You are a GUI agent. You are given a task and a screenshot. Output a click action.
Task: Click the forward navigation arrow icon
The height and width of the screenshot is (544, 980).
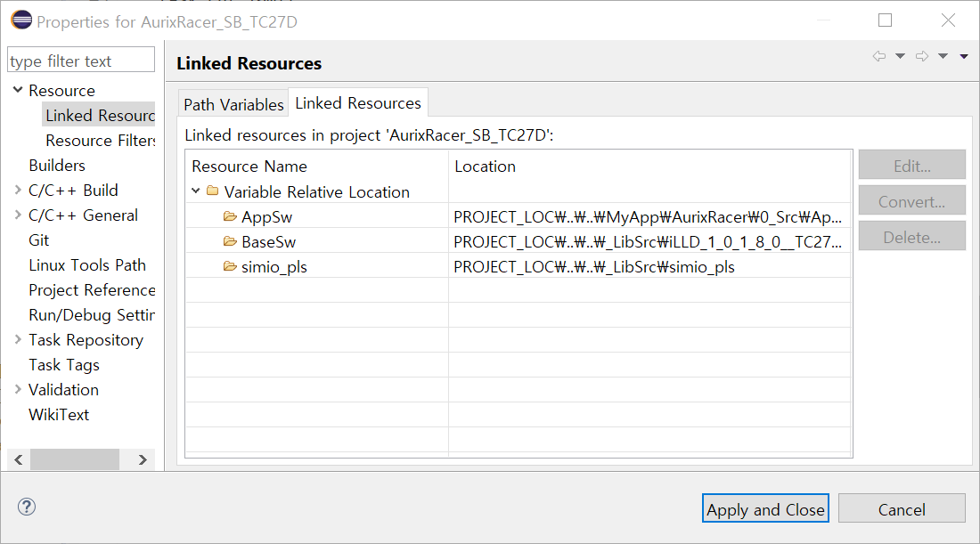(922, 56)
